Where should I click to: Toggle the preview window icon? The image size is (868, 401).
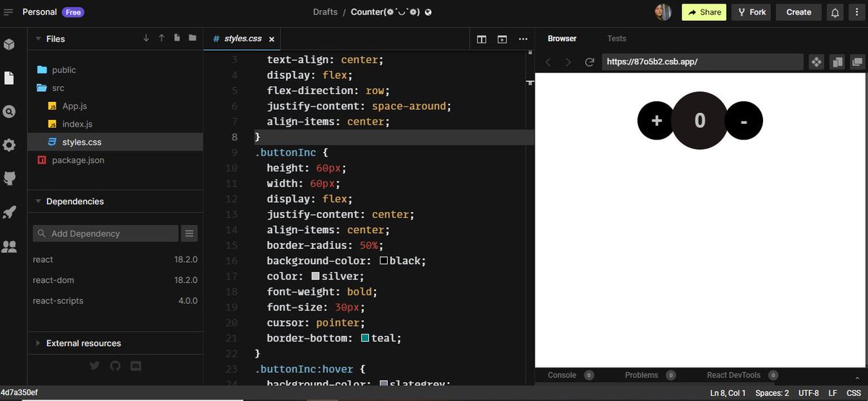[x=502, y=39]
